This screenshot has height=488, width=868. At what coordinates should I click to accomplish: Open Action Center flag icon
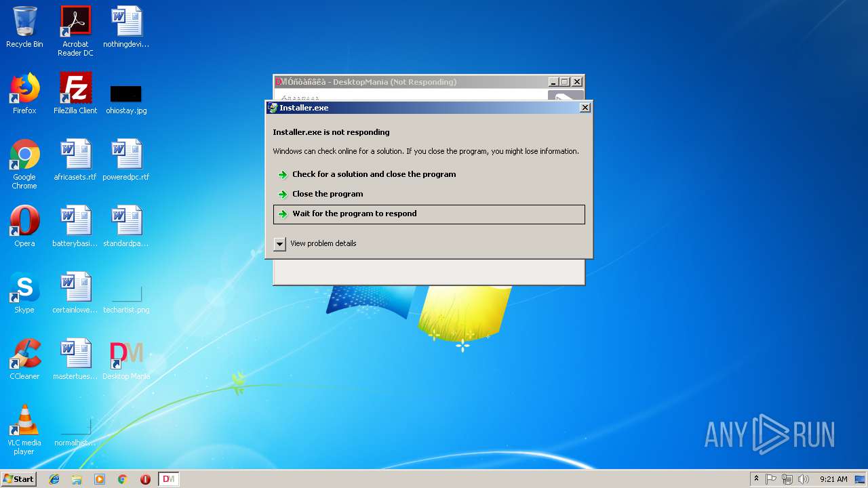pos(771,479)
